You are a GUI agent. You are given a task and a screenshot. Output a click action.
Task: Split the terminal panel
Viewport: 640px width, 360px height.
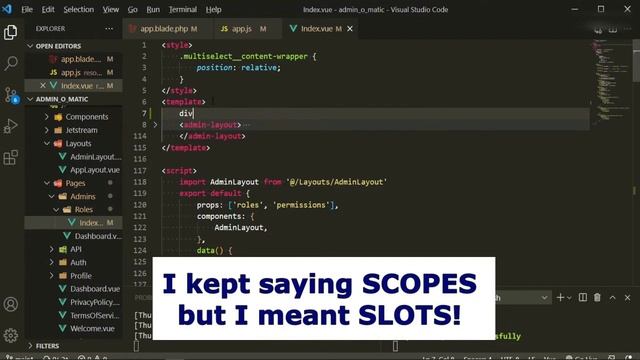(x=583, y=298)
